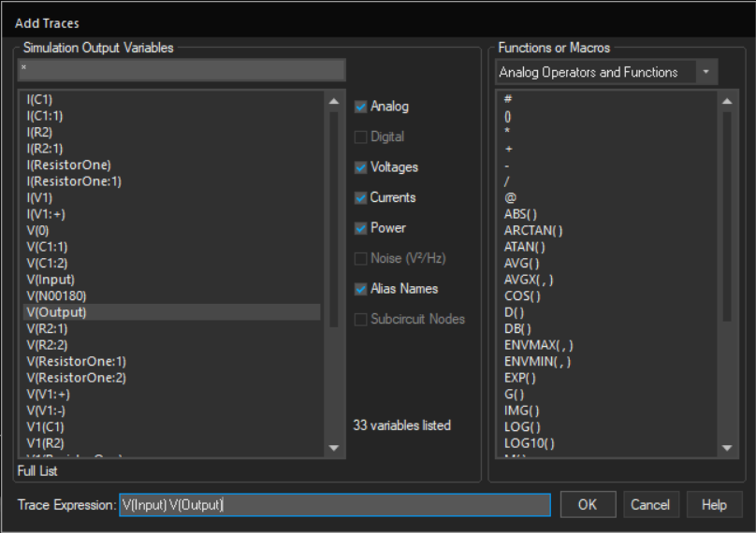756x533 pixels.
Task: Click the Digital checkbox
Action: click(x=360, y=137)
